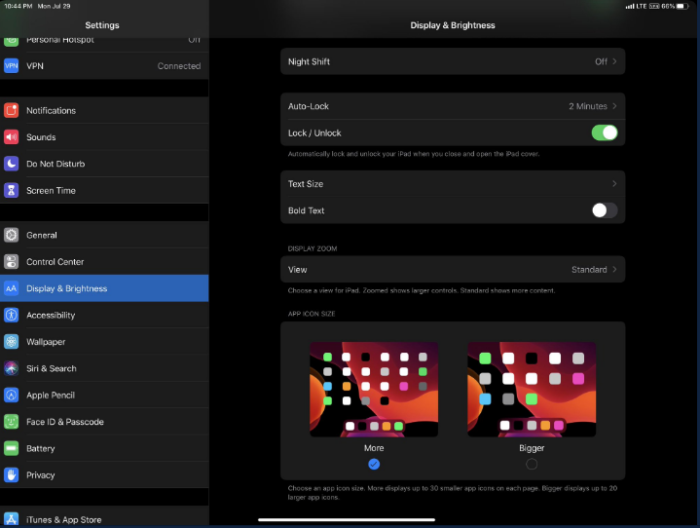Open Auto-Lock chevron showing 2 Minutes
This screenshot has height=528, width=700.
(614, 106)
